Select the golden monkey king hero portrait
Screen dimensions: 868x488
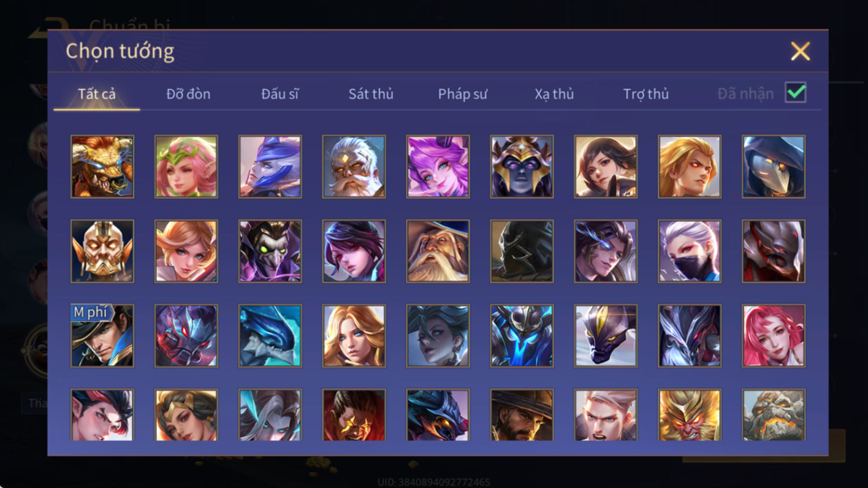(x=690, y=415)
